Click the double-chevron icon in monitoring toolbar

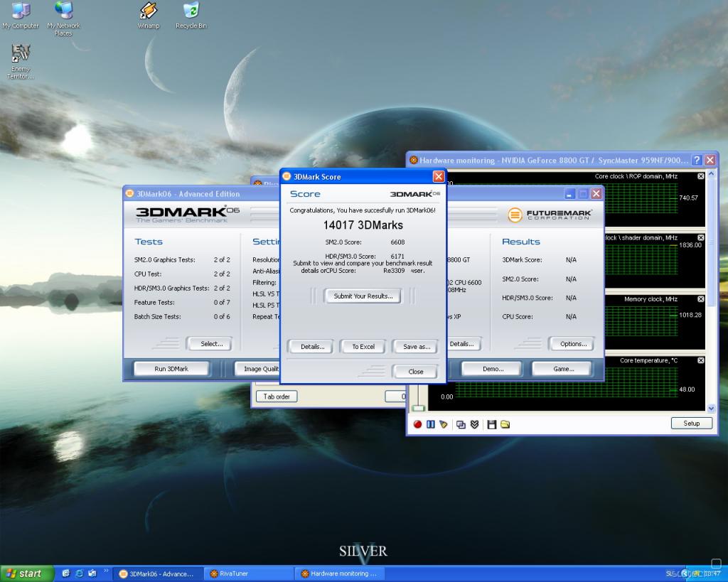click(474, 424)
